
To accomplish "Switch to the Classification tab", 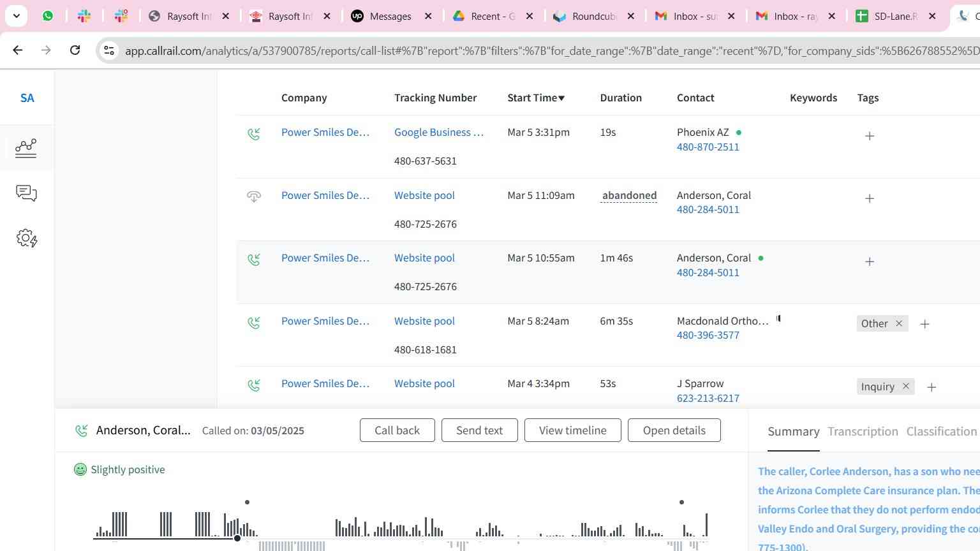I will (941, 432).
